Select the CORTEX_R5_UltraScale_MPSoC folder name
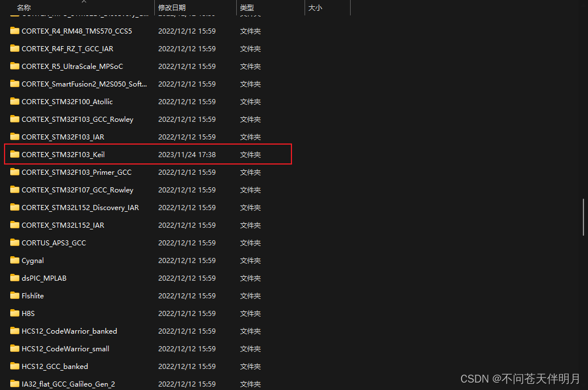The height and width of the screenshot is (390, 588). (x=72, y=67)
